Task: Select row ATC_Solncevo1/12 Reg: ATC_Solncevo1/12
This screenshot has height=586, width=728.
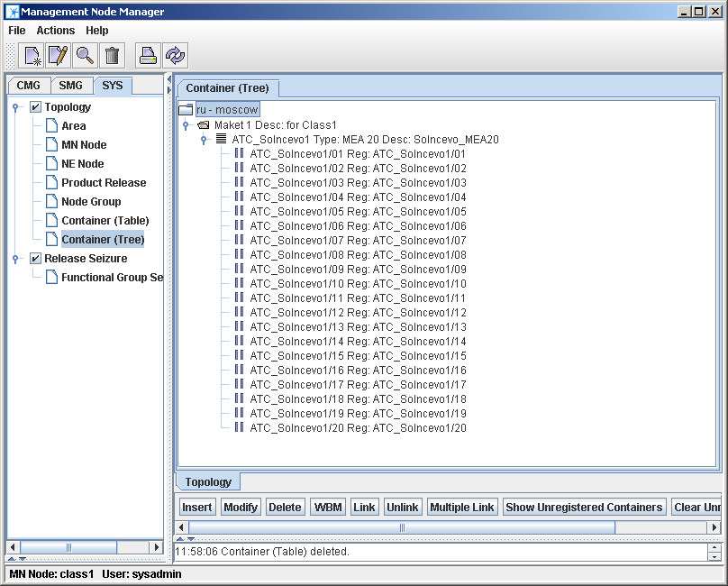Action: point(358,312)
